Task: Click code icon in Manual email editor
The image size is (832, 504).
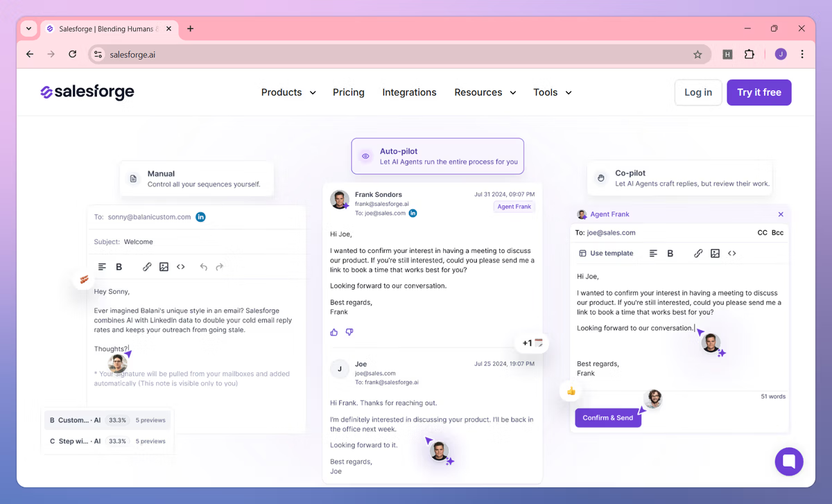Action: [181, 267]
